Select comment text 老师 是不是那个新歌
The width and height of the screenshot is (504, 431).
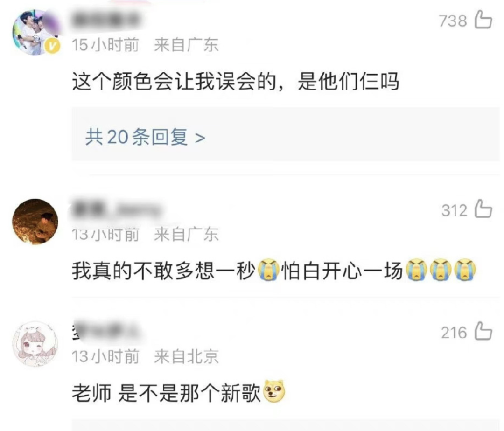tap(166, 392)
